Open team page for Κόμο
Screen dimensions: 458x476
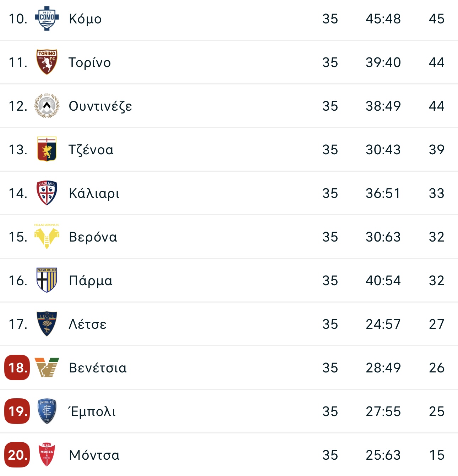[85, 19]
